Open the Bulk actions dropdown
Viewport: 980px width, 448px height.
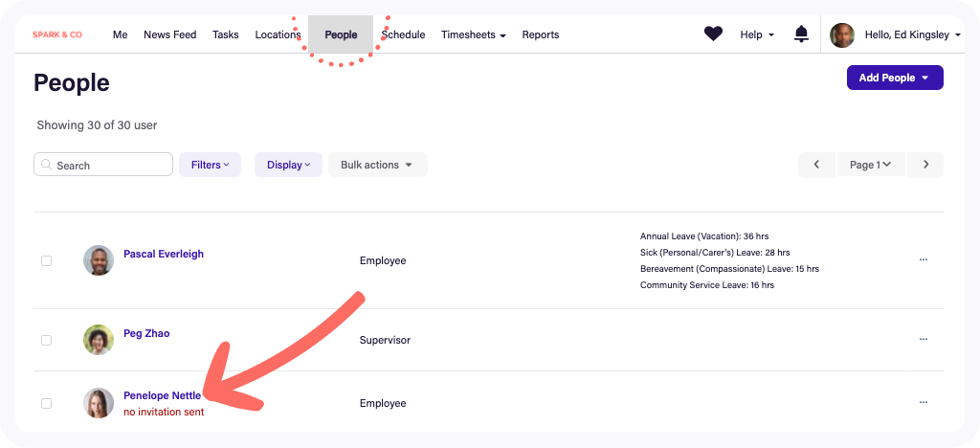tap(377, 165)
